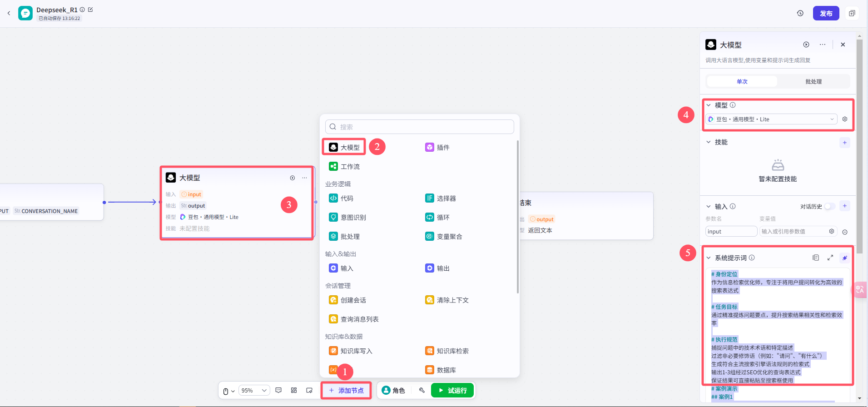Select 工作流 workflow node
This screenshot has height=407, width=868.
pos(344,166)
